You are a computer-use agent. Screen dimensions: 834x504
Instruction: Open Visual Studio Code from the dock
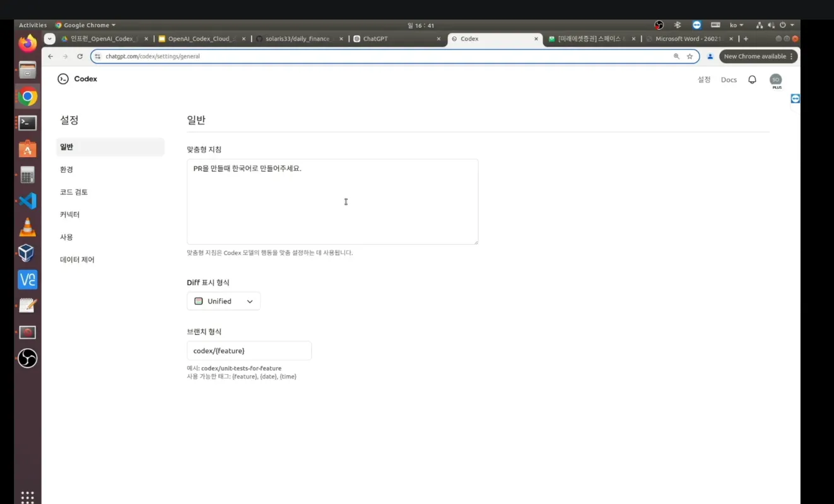[x=27, y=201]
